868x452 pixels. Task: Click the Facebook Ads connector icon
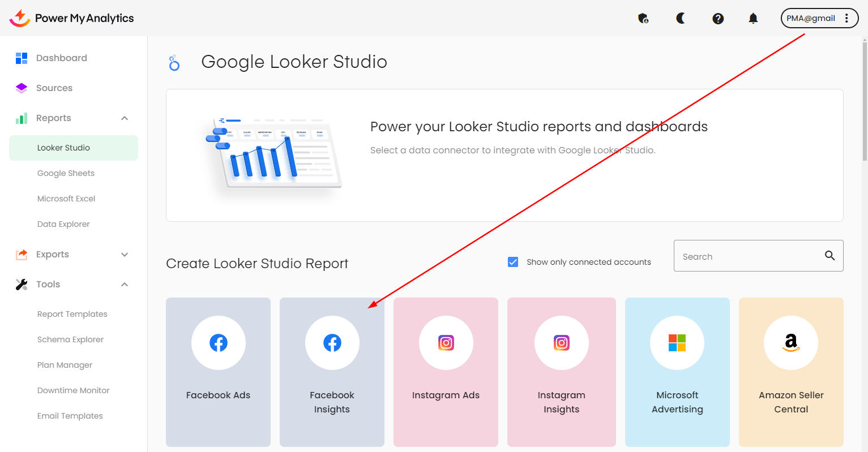point(219,343)
